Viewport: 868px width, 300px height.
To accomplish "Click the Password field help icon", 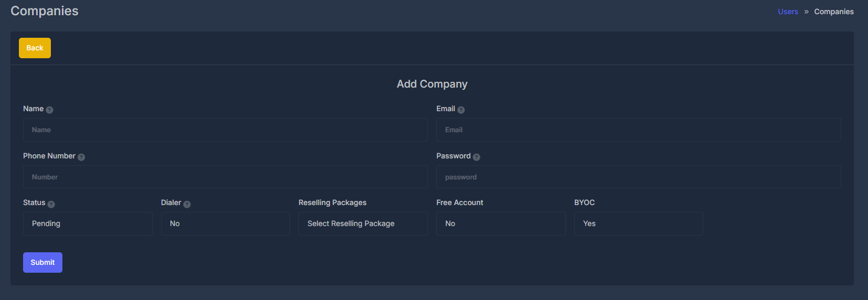I will [x=476, y=157].
